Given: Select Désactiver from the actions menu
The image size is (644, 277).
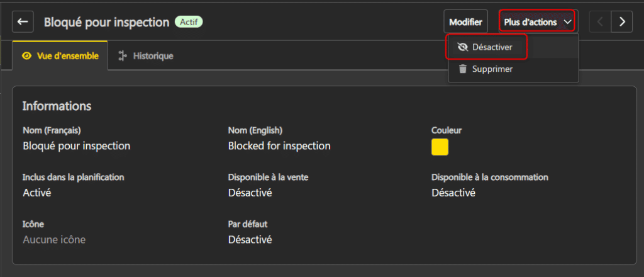Looking at the screenshot, I should 492,47.
